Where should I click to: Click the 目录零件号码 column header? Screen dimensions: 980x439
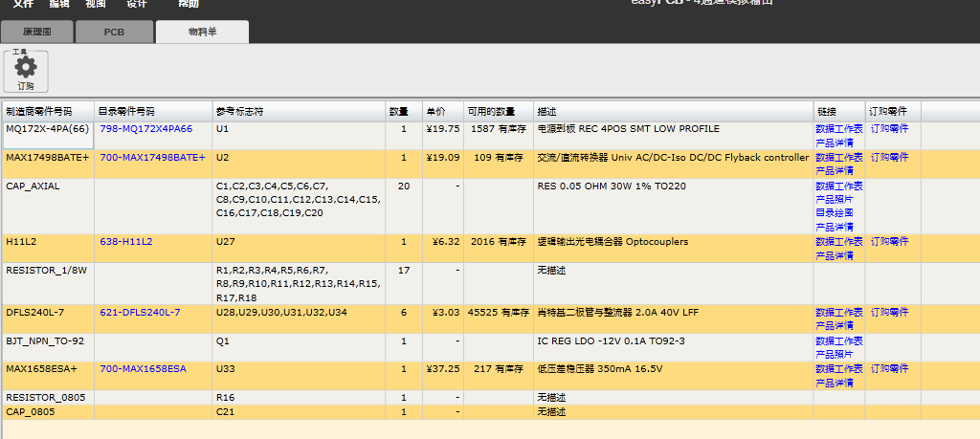(x=154, y=112)
